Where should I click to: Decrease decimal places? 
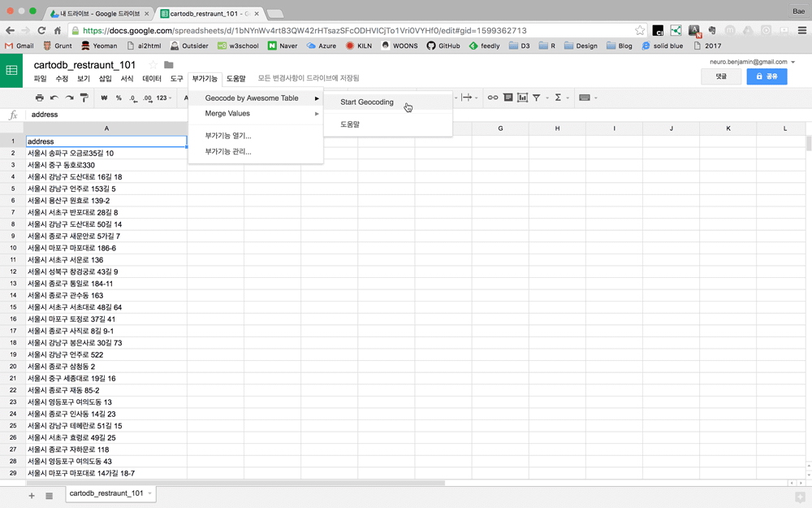[x=133, y=98]
